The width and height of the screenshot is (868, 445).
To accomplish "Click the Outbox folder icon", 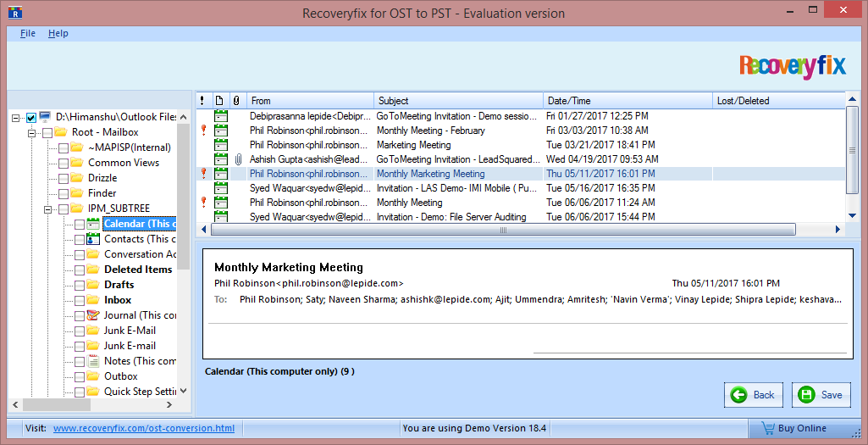I will click(x=93, y=376).
